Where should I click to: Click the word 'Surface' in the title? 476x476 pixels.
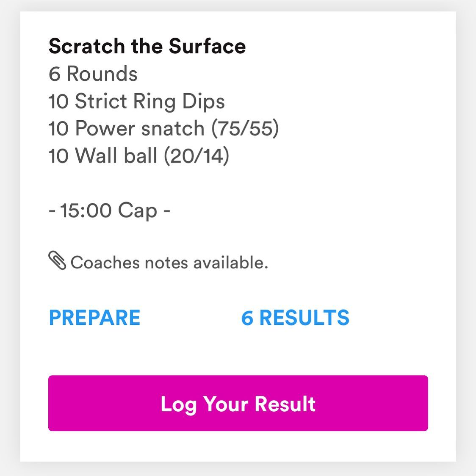click(x=207, y=46)
